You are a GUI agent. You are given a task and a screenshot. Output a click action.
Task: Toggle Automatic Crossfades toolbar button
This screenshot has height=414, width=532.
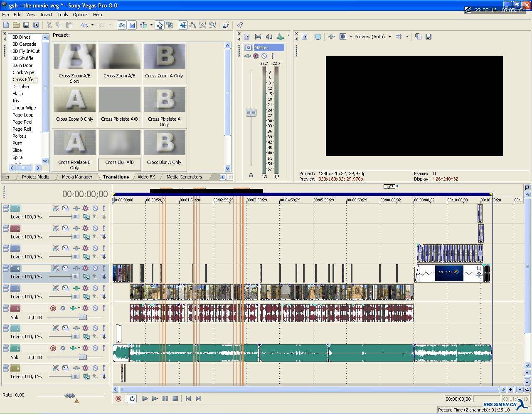(x=132, y=25)
